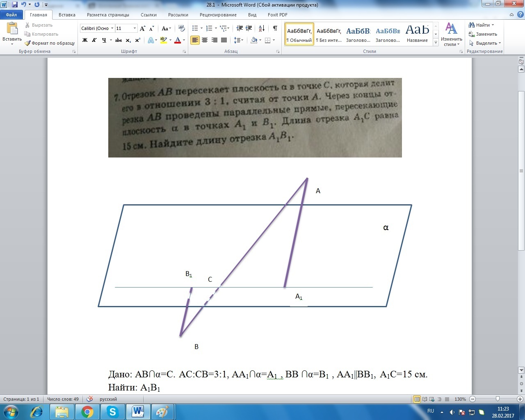
Task: Click the spell check status icon
Action: [x=90, y=399]
